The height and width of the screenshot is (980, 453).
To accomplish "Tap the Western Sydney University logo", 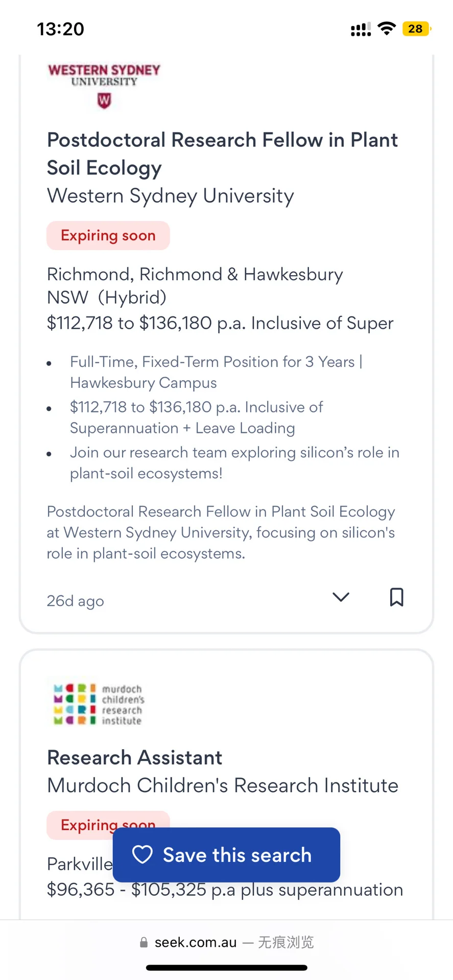I will coord(104,86).
